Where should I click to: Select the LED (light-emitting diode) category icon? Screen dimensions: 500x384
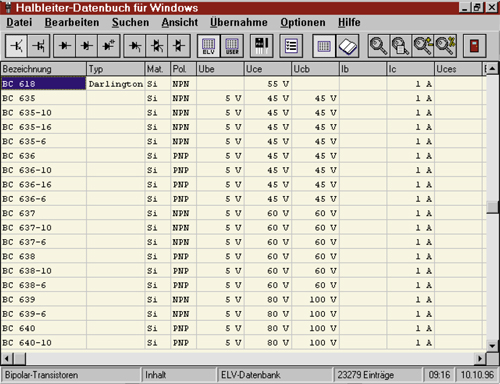(109, 46)
